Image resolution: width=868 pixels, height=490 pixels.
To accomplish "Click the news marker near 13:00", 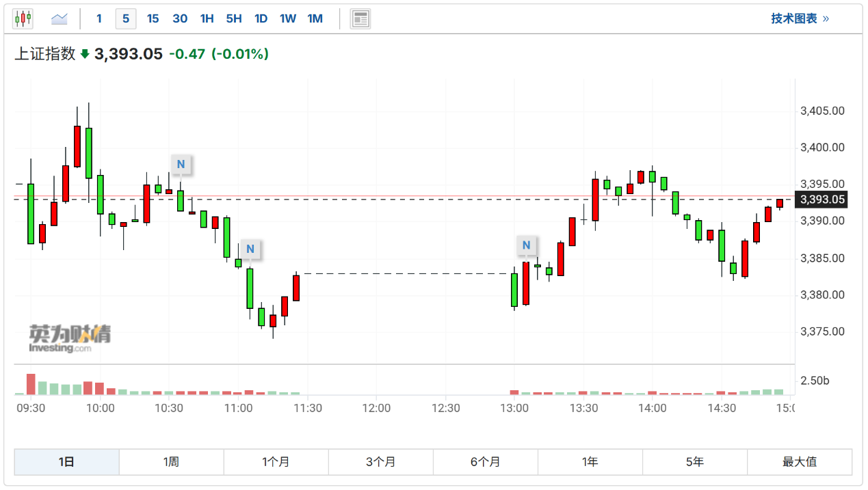I will tap(526, 245).
